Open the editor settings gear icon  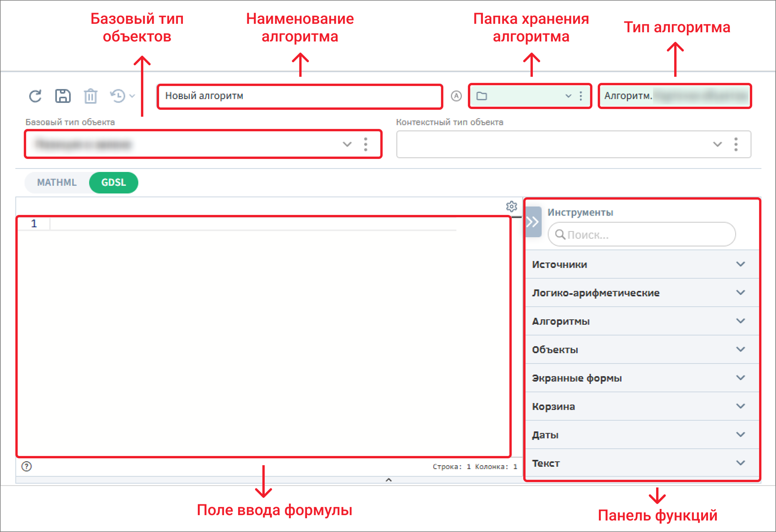[511, 207]
